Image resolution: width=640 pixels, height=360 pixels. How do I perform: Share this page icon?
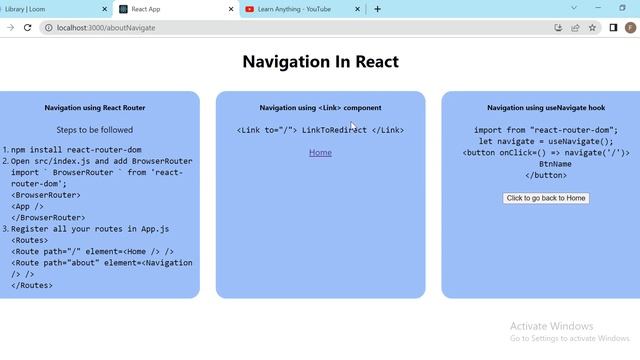(x=575, y=28)
